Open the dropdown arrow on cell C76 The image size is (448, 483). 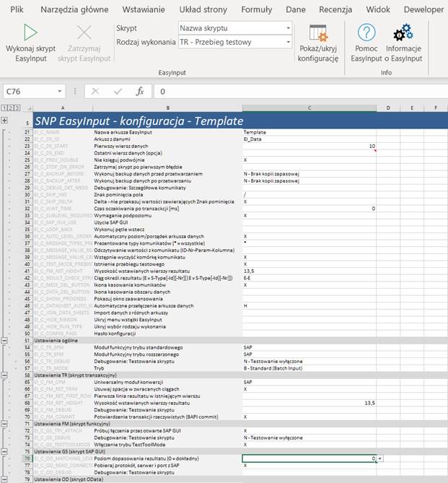379,458
